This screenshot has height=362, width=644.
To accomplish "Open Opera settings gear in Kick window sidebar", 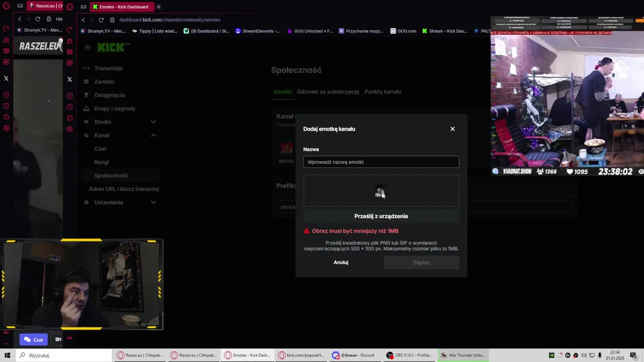I will click(x=69, y=129).
